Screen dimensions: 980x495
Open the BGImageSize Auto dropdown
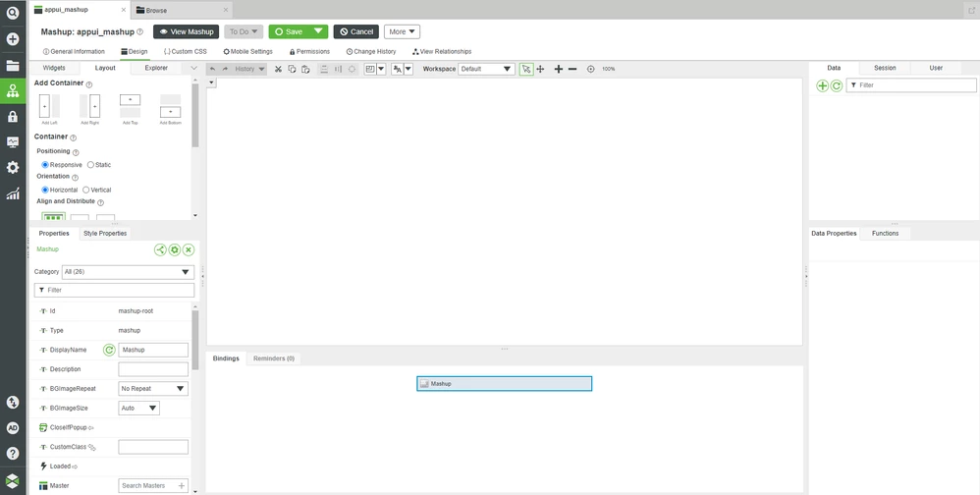(138, 409)
